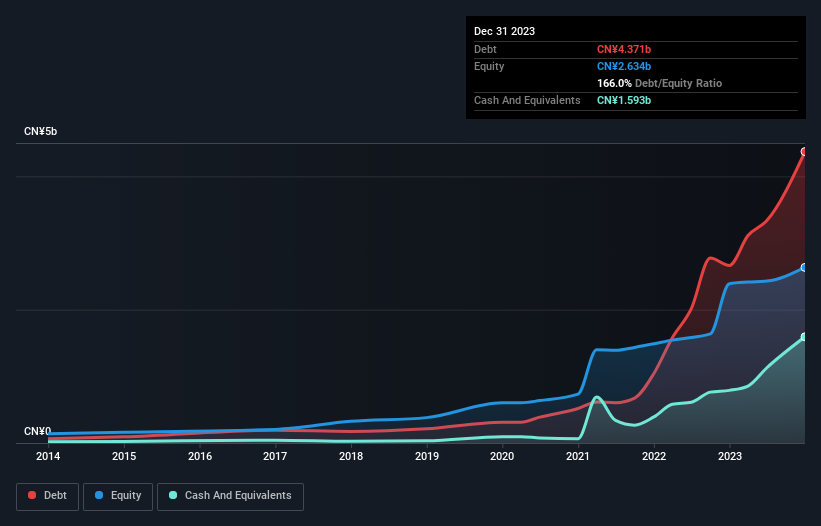This screenshot has width=821, height=526.
Task: Click the CN¥5b y-axis label
Action: tap(40, 131)
